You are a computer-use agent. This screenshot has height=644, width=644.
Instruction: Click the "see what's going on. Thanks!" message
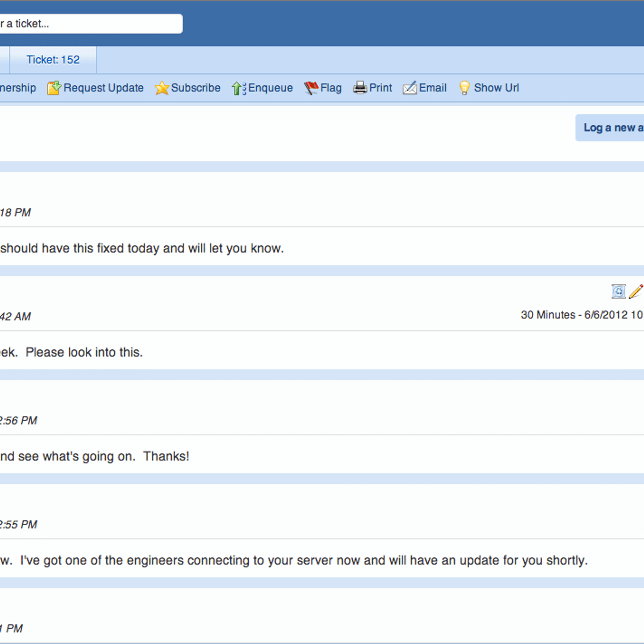103,456
